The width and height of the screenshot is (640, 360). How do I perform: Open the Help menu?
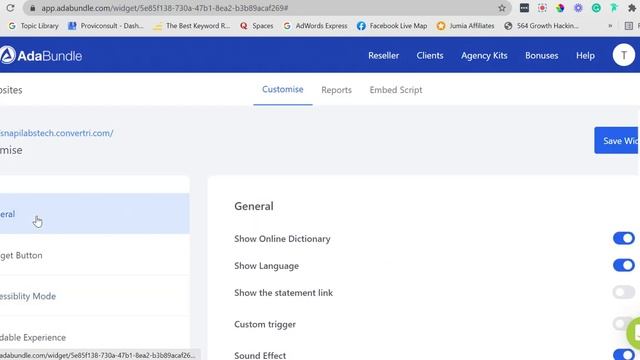(x=585, y=56)
